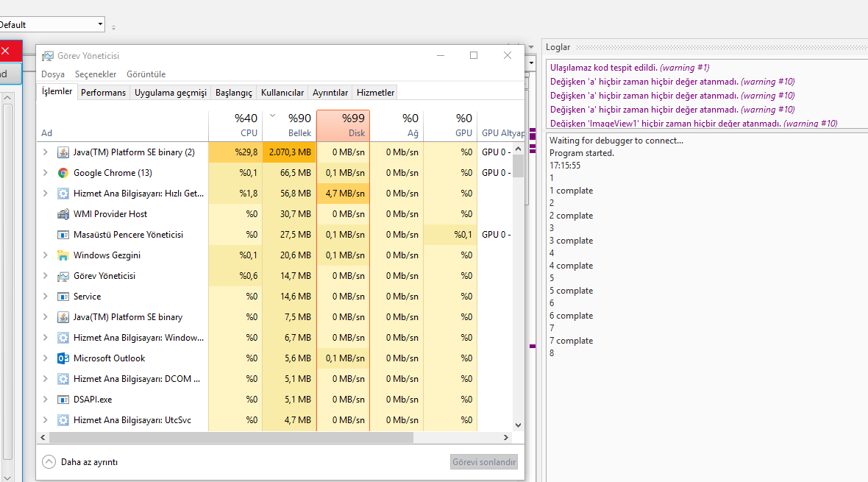Click the first Java(TM) Platform SE binary icon
This screenshot has height=482, width=868.
click(x=63, y=152)
